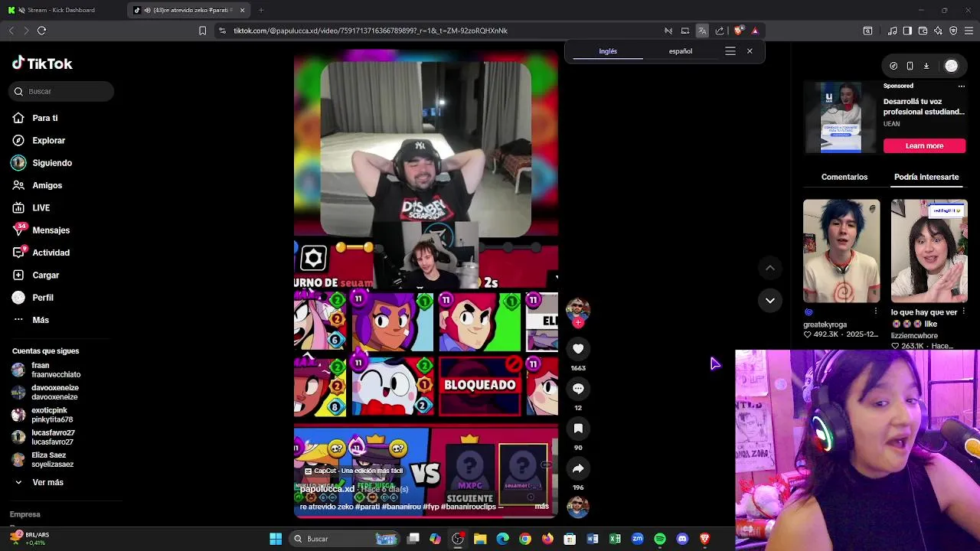This screenshot has height=551, width=980.
Task: Reload the page
Action: point(42,31)
